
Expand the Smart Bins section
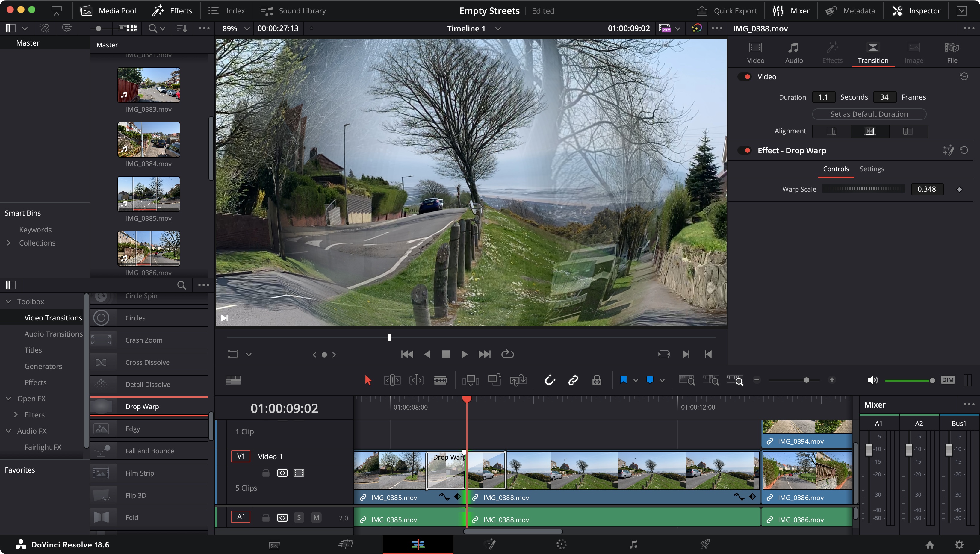[x=22, y=213]
